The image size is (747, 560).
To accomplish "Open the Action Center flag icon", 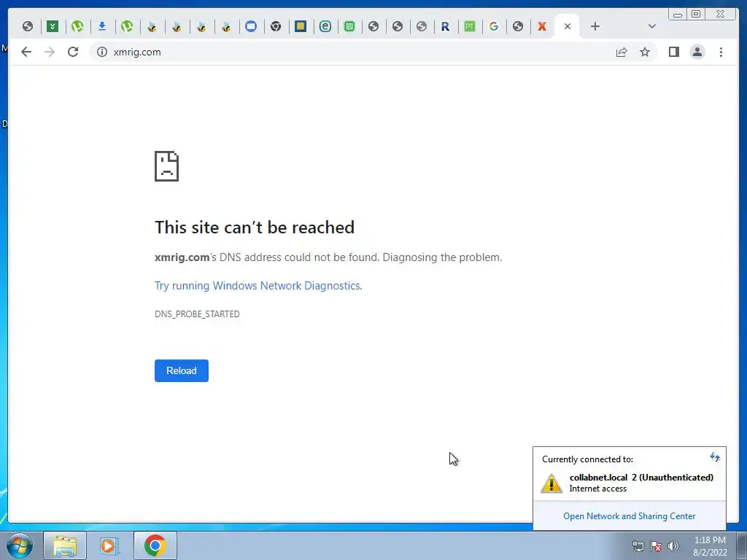I will [656, 546].
